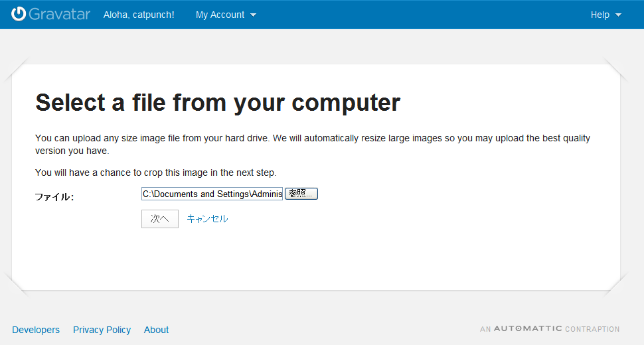644x345 pixels.
Task: Click the Automattic wordmark in the footer
Action: point(528,328)
